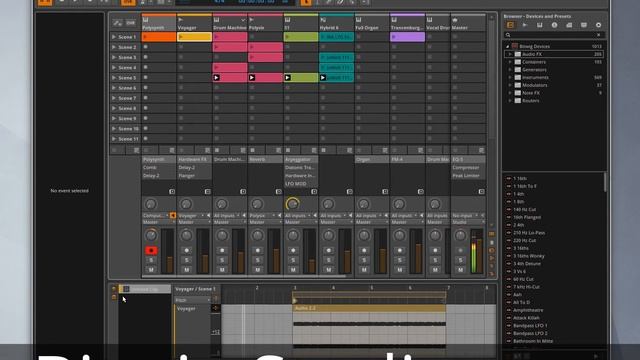
Task: Choose the 'Amphitheatre' preset
Action: tap(528, 310)
